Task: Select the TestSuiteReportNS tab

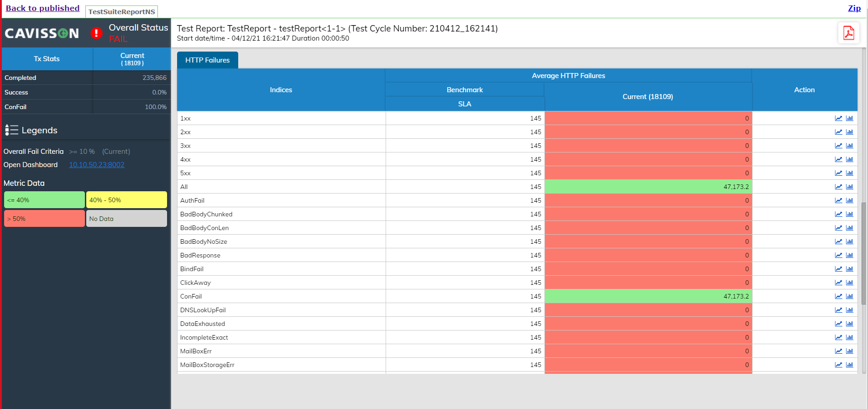Action: [x=121, y=12]
